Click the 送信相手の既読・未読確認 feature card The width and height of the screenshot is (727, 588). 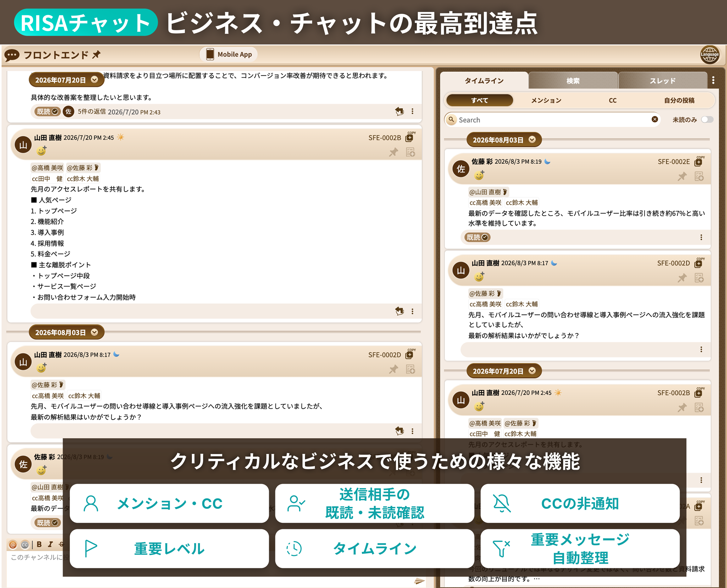(x=374, y=503)
